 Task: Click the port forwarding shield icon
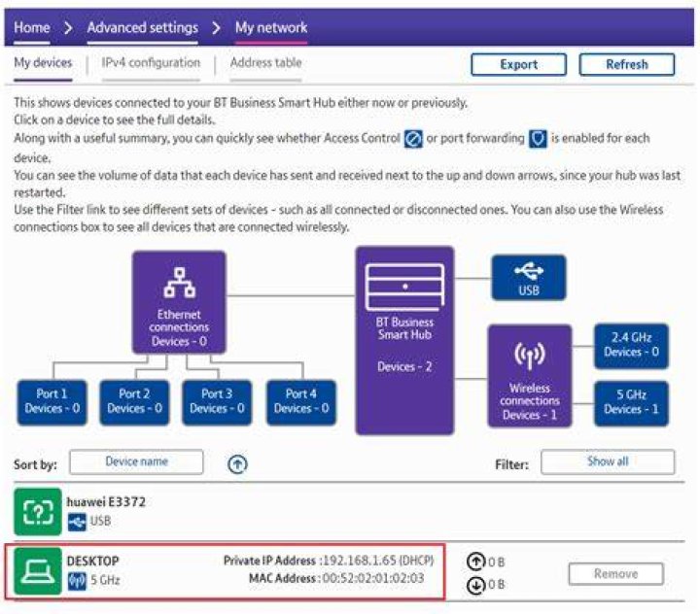[x=538, y=139]
